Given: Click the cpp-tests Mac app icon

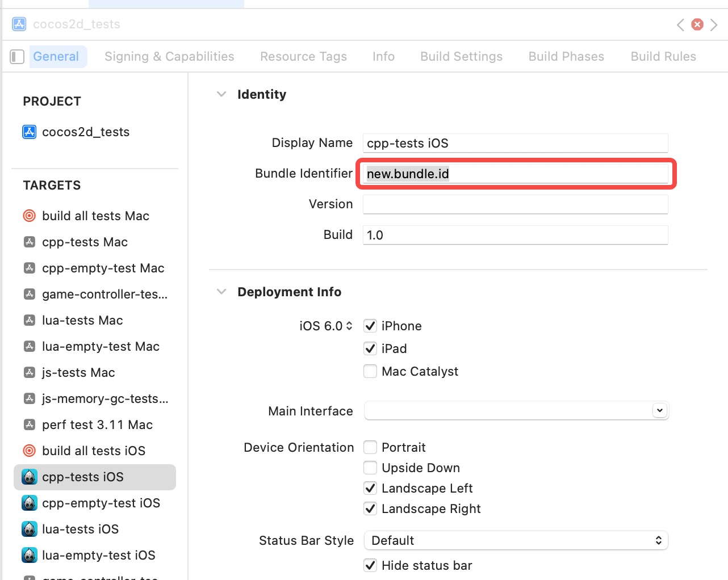Looking at the screenshot, I should click(30, 242).
